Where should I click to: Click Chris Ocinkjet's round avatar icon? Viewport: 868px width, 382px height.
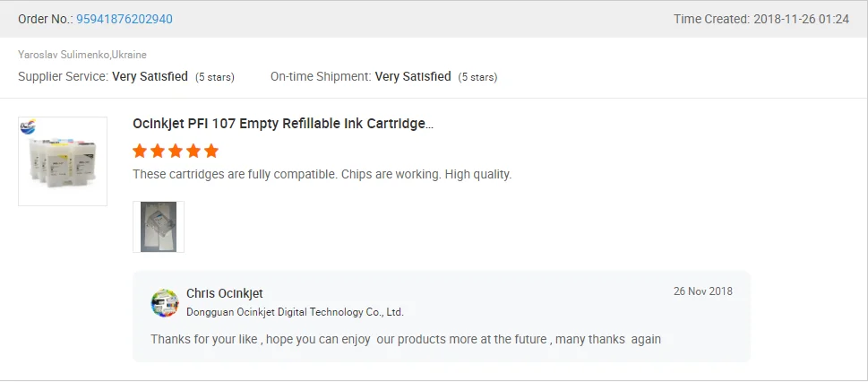pos(165,303)
